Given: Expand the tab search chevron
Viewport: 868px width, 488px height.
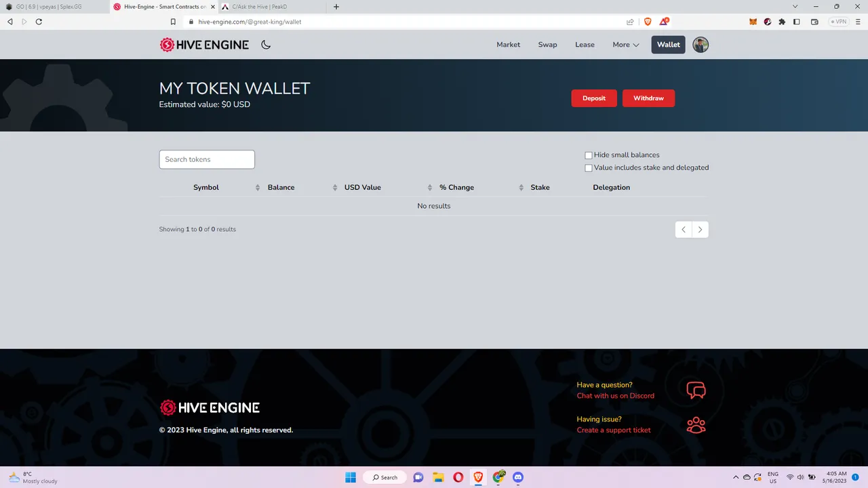Looking at the screenshot, I should (795, 7).
